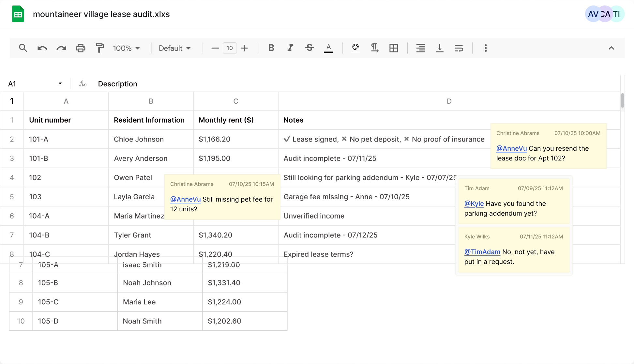Open the text color picker
This screenshot has width=634, height=364.
tap(328, 48)
